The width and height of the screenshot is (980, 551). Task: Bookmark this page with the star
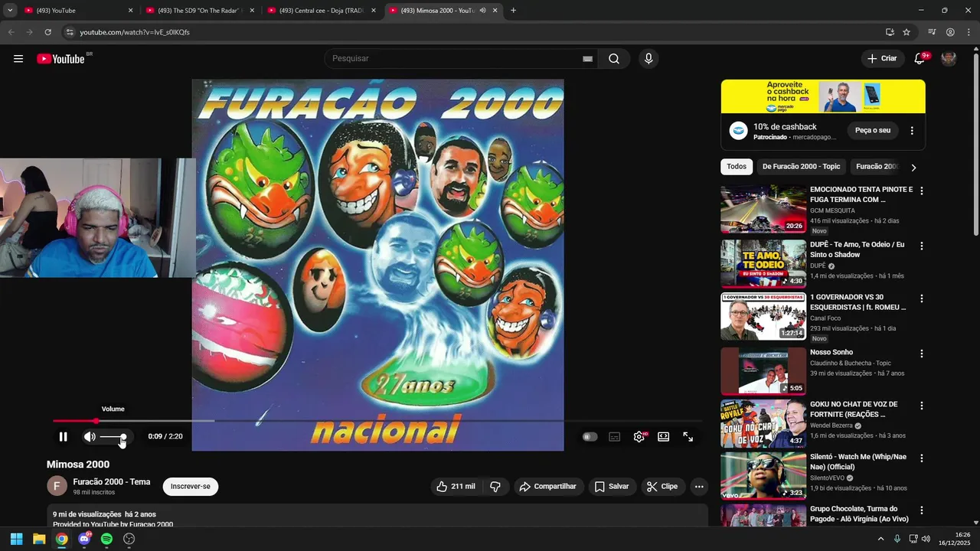coord(906,32)
